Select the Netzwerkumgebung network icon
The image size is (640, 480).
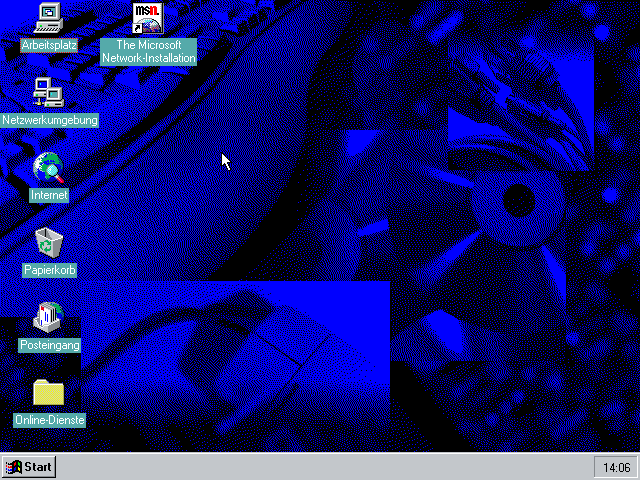[48, 92]
